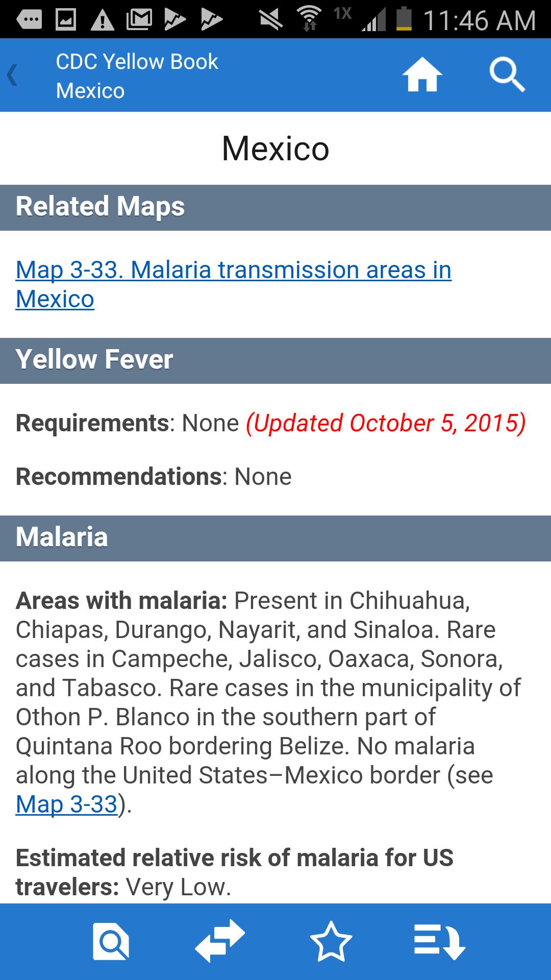Viewport: 551px width, 980px height.
Task: Tap the Mexico page heading
Action: (275, 149)
